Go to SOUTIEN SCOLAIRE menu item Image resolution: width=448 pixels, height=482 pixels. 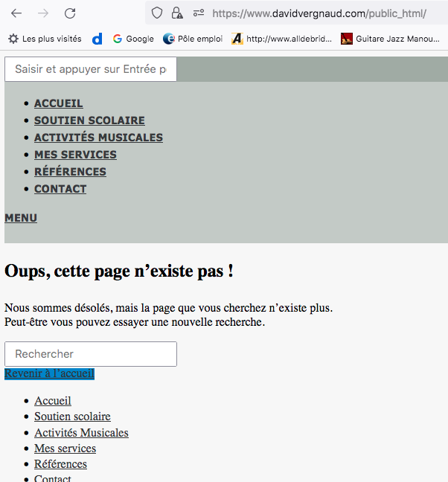(89, 120)
